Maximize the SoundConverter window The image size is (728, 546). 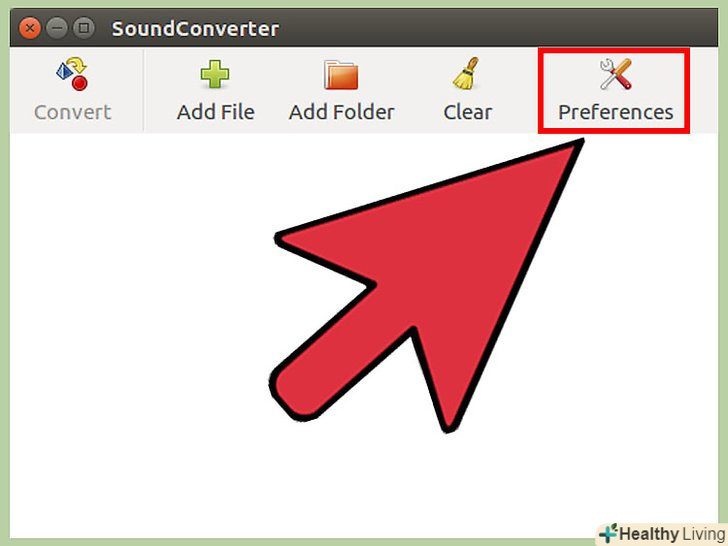pyautogui.click(x=84, y=28)
